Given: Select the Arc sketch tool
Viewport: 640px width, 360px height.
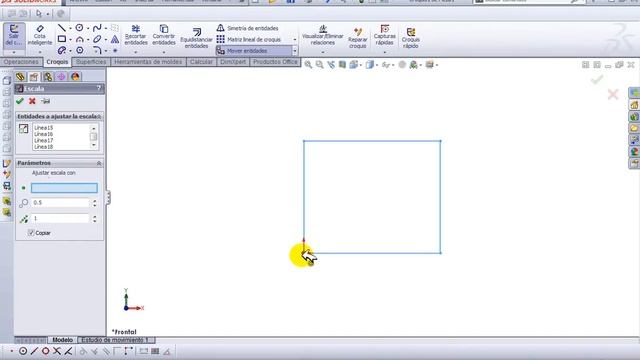Looking at the screenshot, I should click(79, 39).
